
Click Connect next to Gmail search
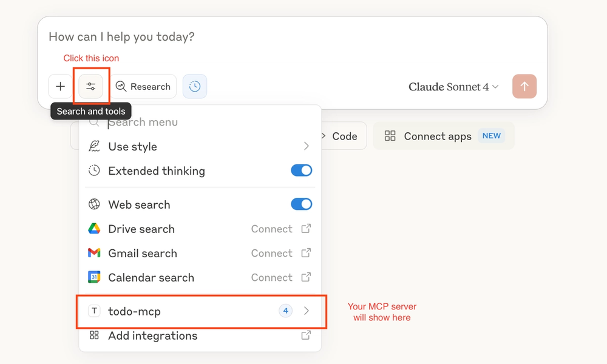click(271, 254)
